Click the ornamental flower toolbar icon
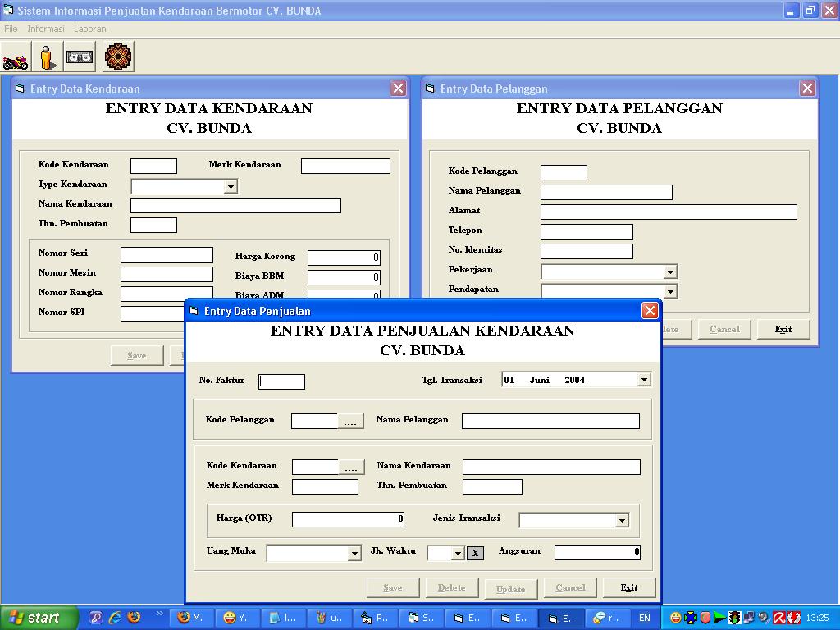The width and height of the screenshot is (840, 630). (118, 57)
